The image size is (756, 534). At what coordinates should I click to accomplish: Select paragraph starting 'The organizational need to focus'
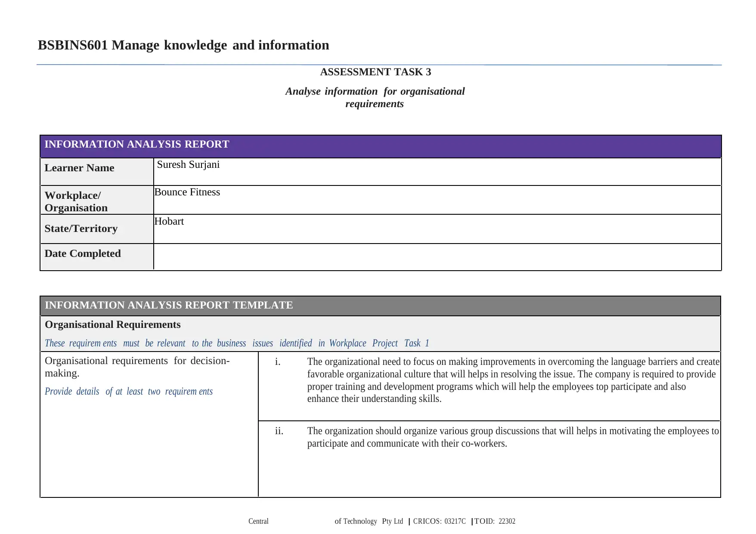[x=513, y=380]
